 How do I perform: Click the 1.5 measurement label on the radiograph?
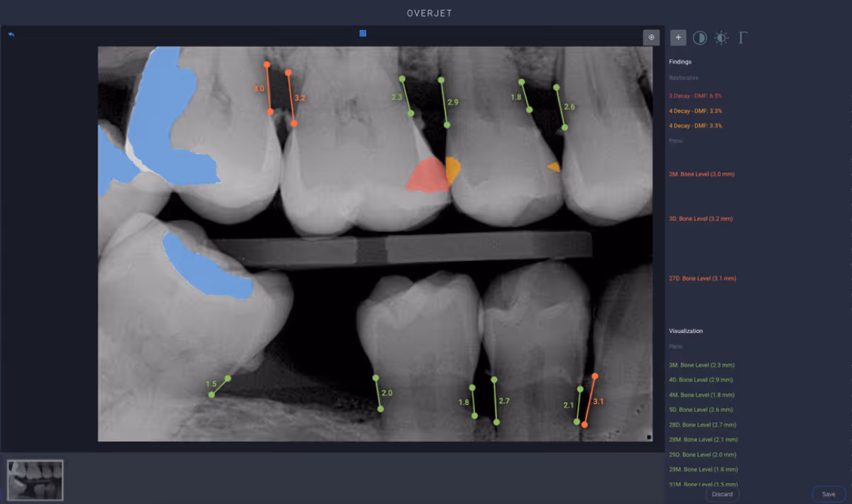(211, 384)
